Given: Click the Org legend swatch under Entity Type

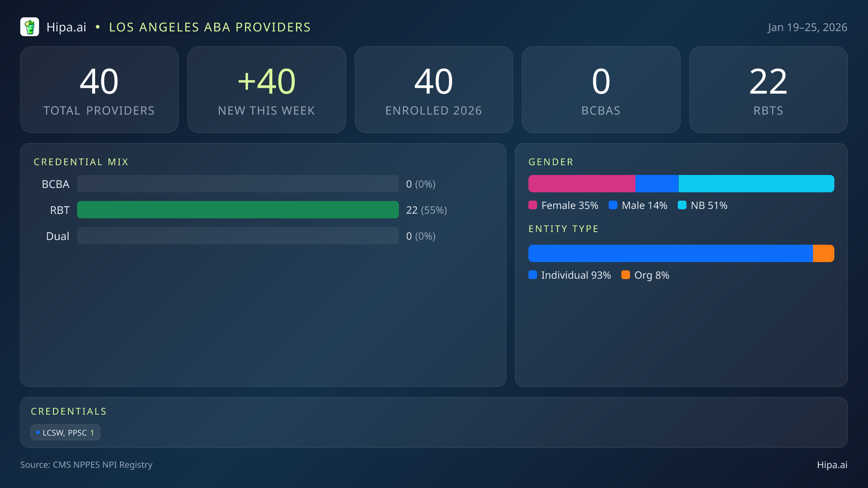Looking at the screenshot, I should click(x=626, y=275).
